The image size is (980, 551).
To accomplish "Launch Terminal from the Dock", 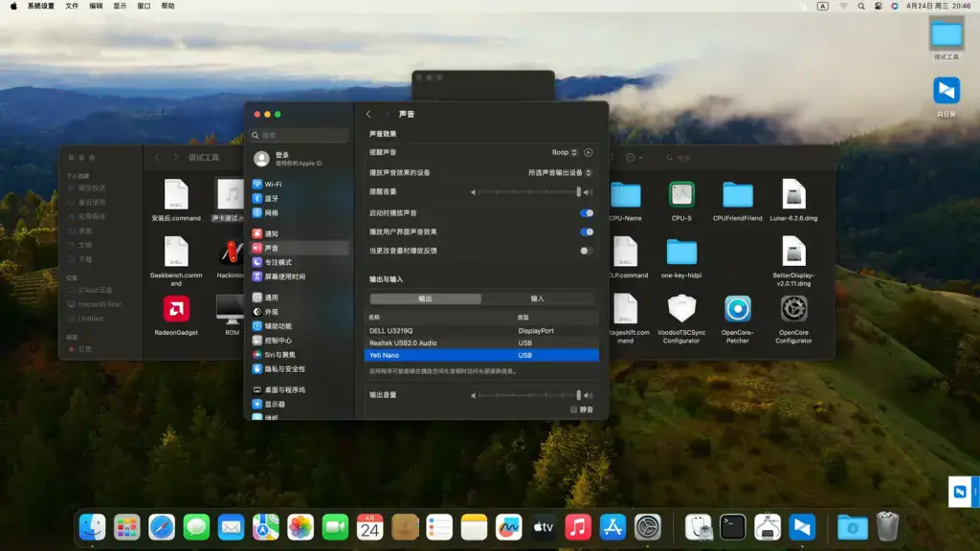I will click(x=732, y=527).
